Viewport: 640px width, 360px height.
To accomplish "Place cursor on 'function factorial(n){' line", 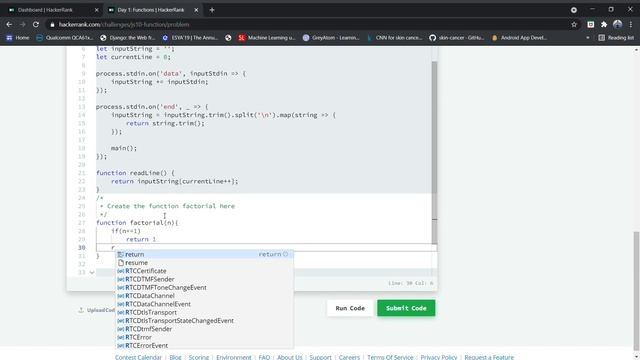I will 137,223.
